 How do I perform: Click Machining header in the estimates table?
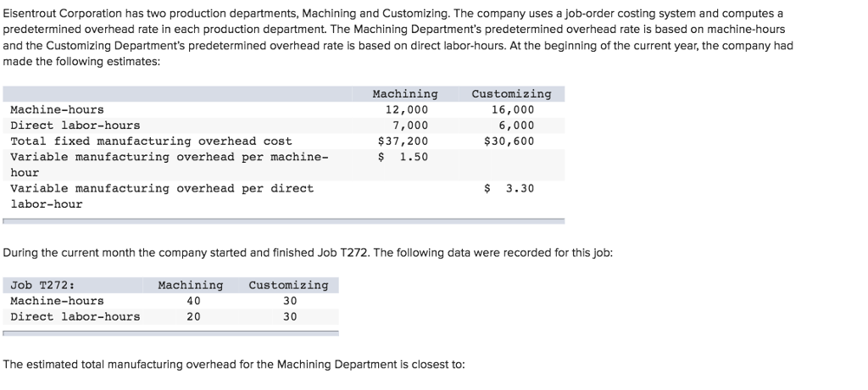(405, 94)
